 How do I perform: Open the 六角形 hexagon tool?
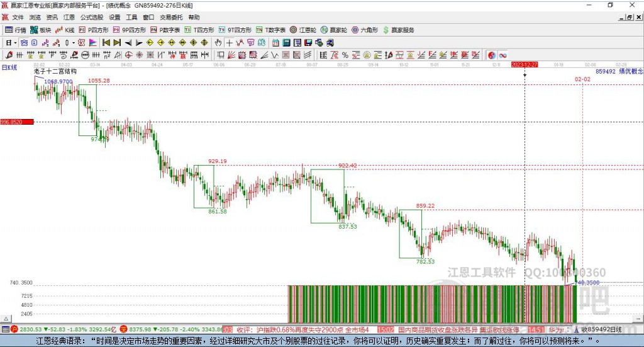pyautogui.click(x=364, y=30)
